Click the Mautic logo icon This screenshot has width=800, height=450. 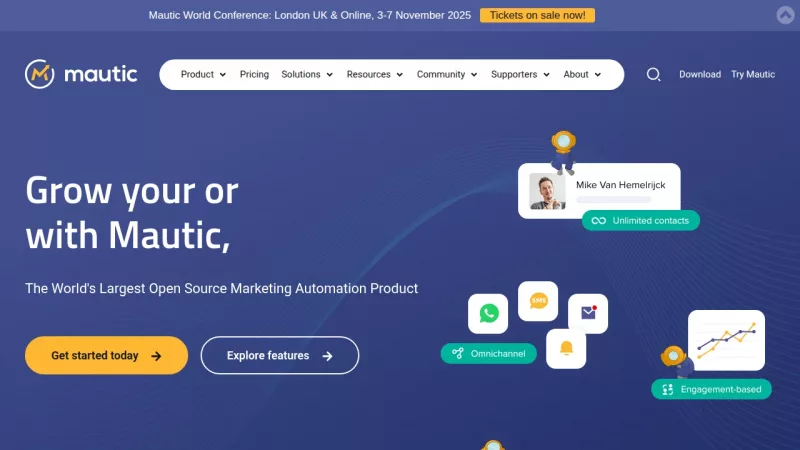click(x=40, y=74)
